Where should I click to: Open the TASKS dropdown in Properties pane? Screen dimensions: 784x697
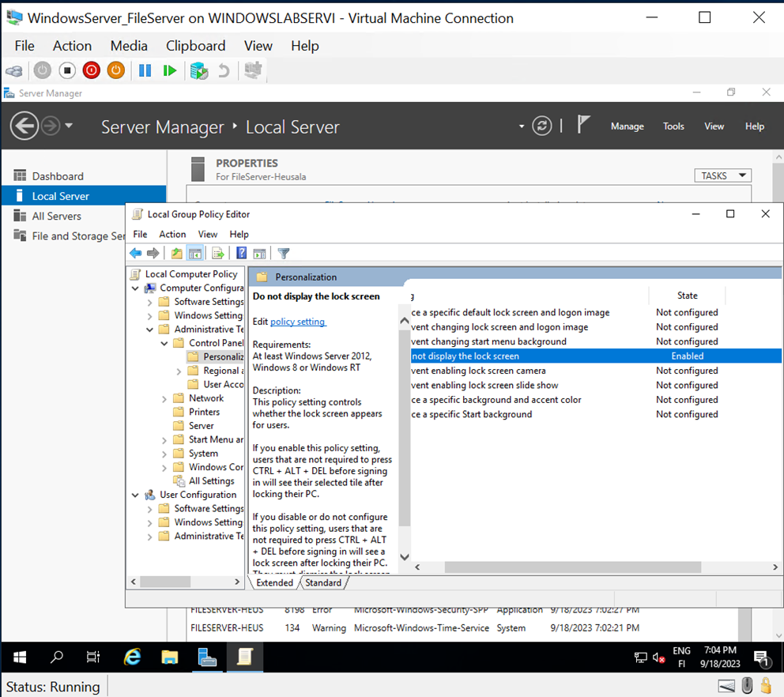722,175
